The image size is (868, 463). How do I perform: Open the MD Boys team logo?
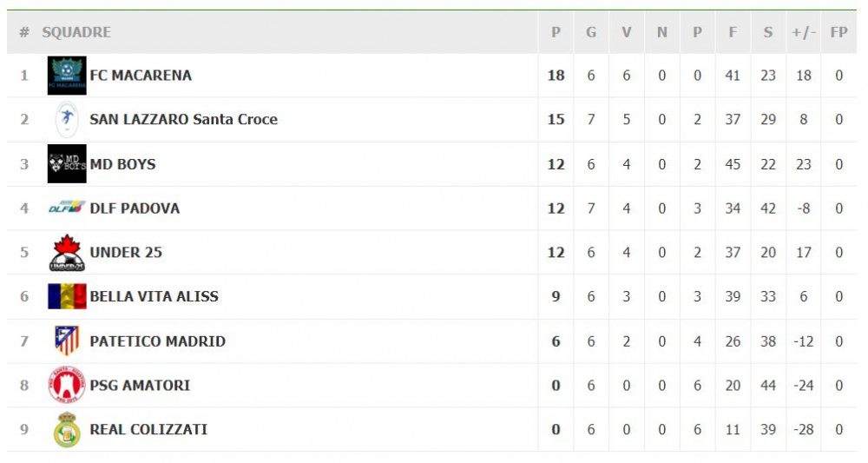tap(67, 164)
